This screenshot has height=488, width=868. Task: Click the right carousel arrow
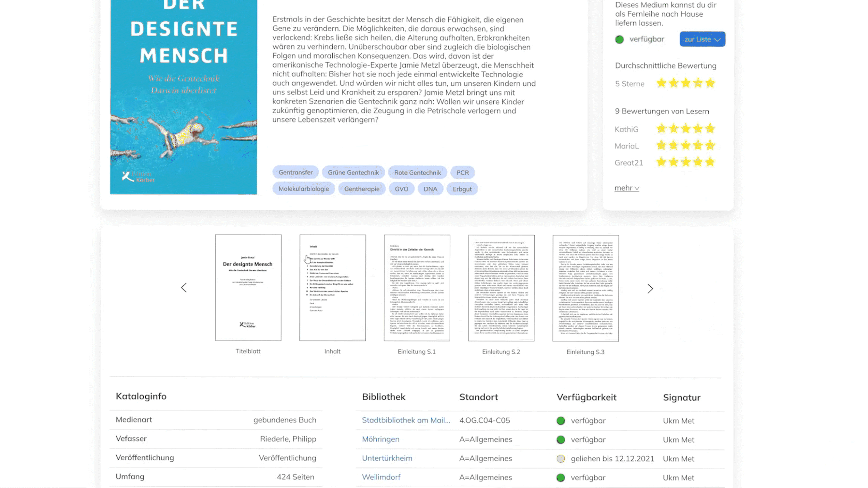tap(650, 288)
